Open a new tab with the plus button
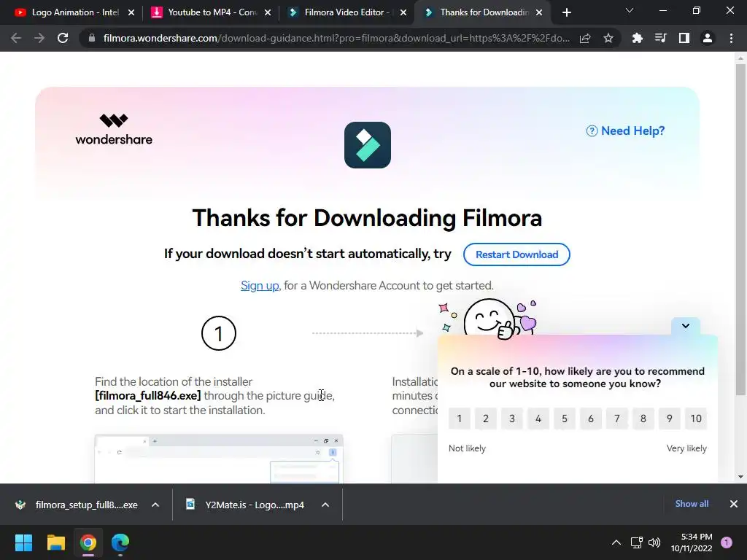 (x=566, y=12)
